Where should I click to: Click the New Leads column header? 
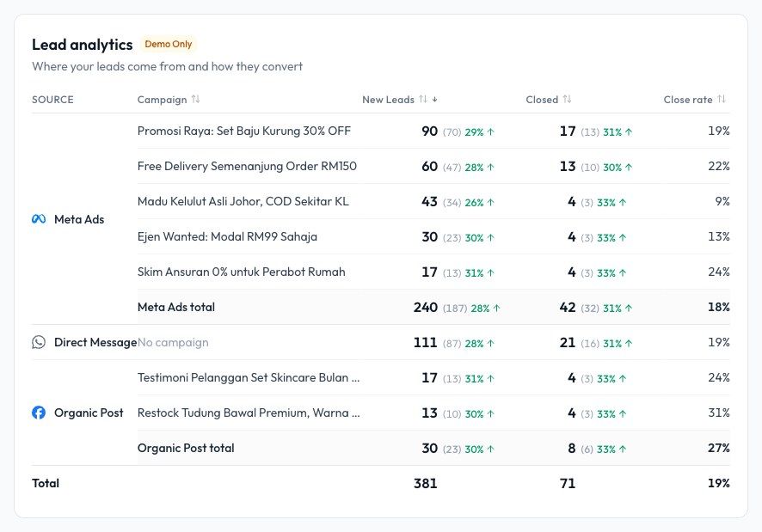388,100
